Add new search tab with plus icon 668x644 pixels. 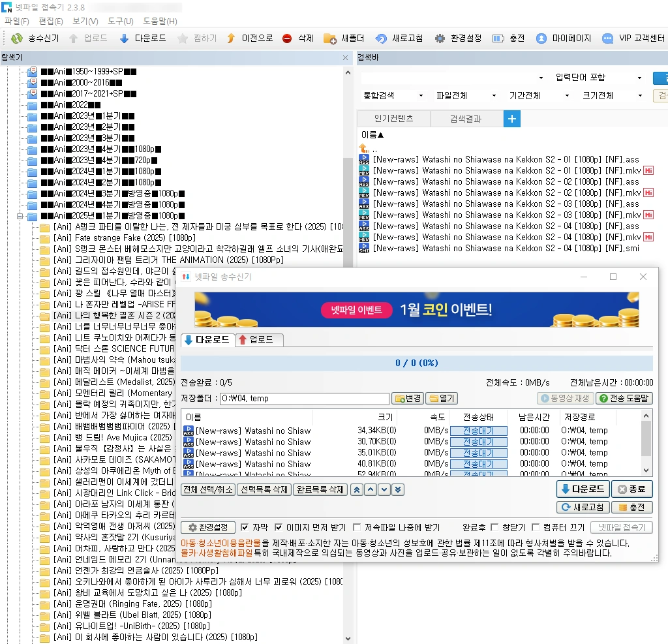512,119
